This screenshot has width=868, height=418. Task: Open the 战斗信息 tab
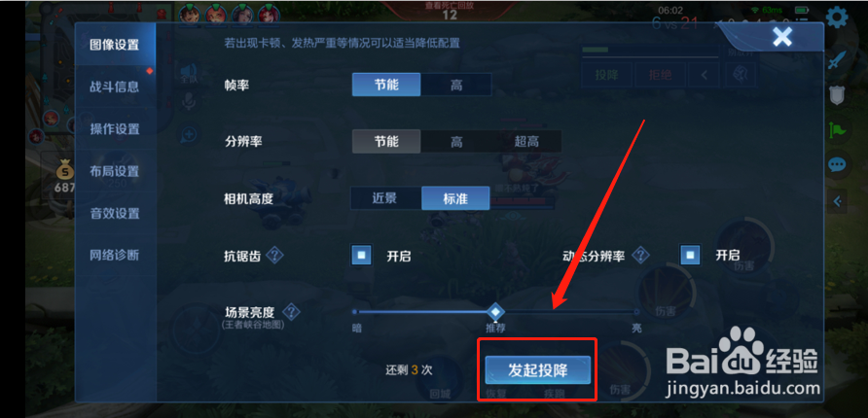click(115, 87)
